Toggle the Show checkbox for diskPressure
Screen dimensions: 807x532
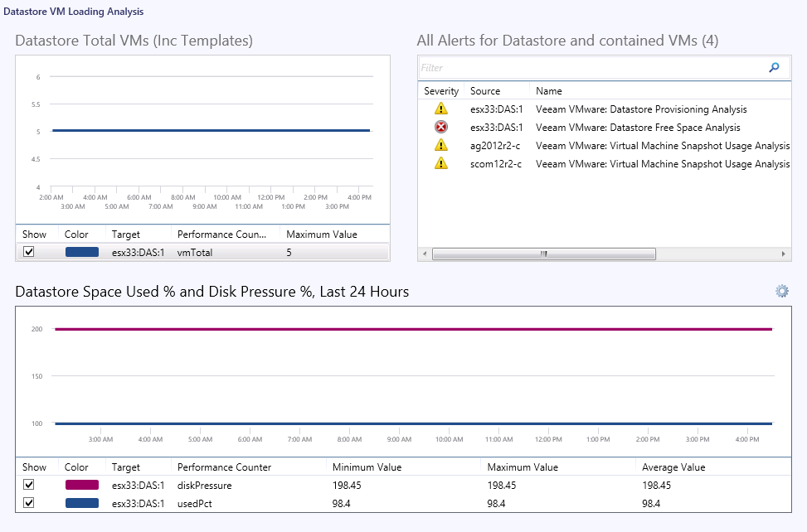31,484
